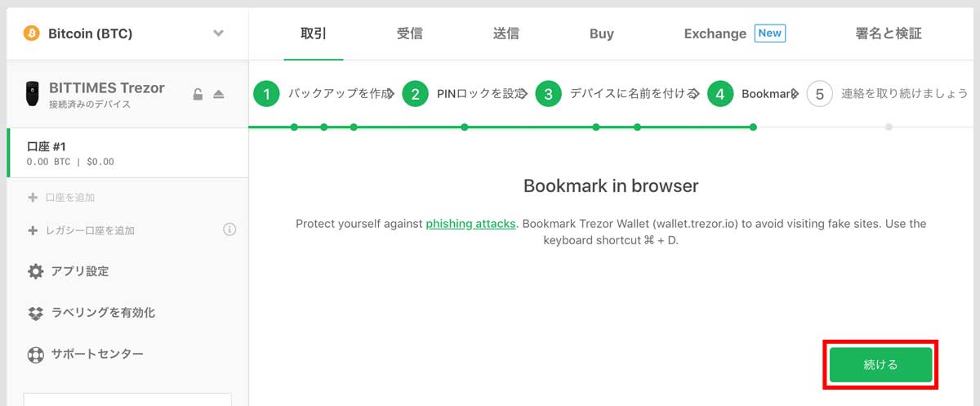Click the green 続ける button
The image size is (980, 406).
(880, 364)
